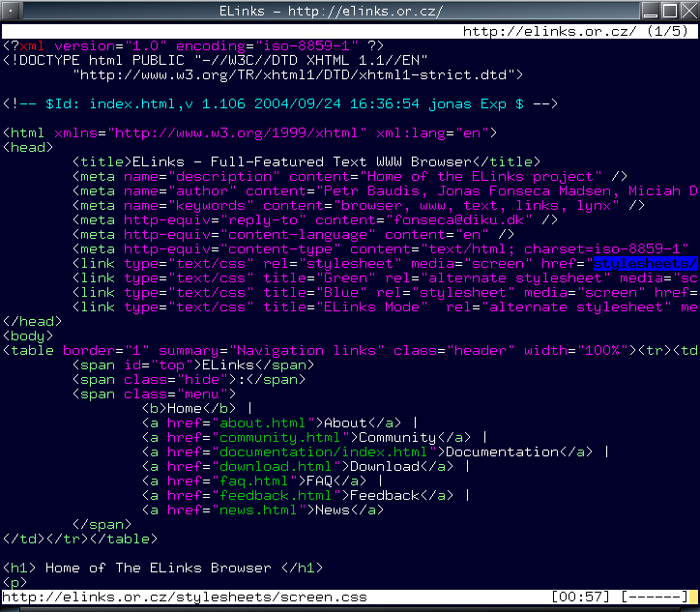
Task: Click the span class="menu" line
Action: tap(154, 394)
